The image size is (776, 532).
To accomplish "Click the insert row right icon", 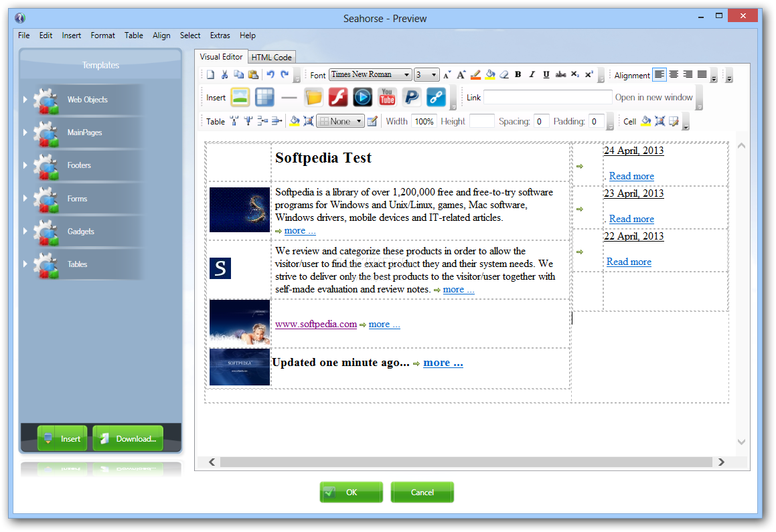I will pos(277,121).
